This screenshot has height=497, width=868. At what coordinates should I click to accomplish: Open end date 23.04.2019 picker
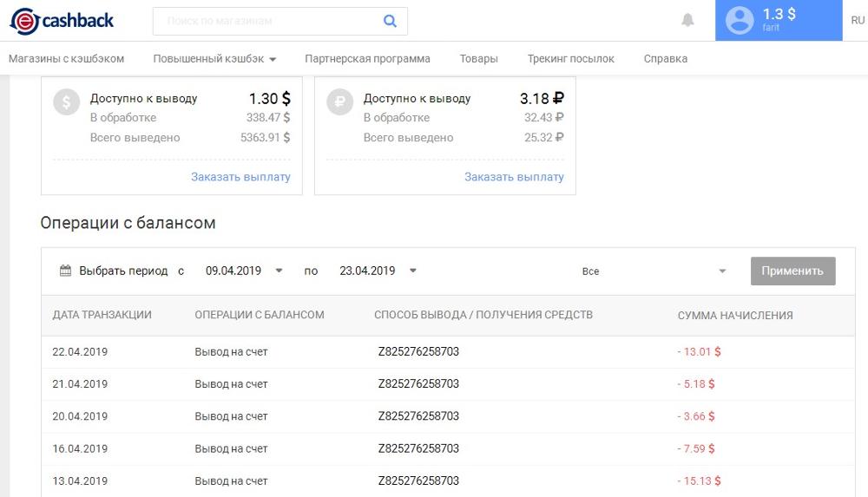pos(378,271)
